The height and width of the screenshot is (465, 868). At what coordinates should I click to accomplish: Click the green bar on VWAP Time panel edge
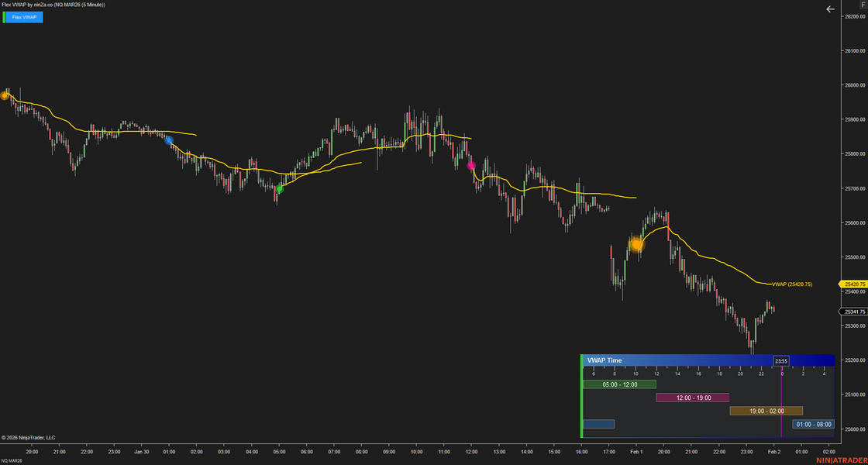coord(581,397)
